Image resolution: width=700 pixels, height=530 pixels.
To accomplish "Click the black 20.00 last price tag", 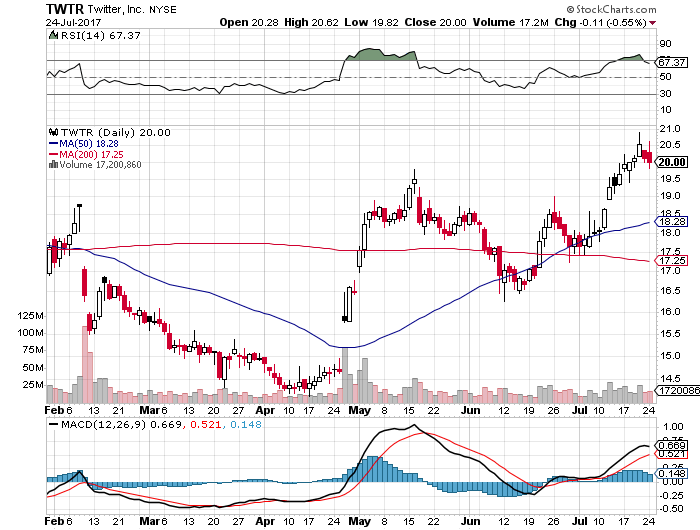I will tap(671, 161).
